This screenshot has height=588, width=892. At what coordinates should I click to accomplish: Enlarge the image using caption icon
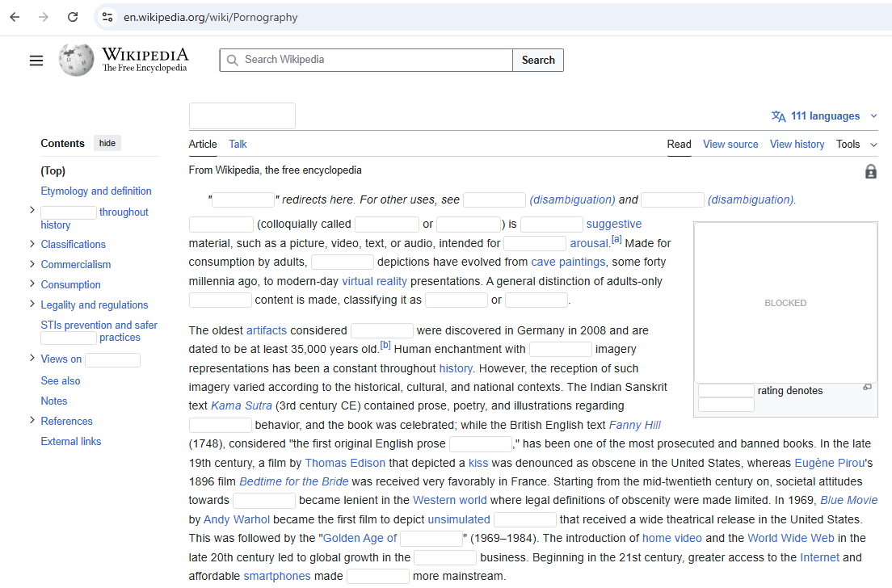point(867,388)
